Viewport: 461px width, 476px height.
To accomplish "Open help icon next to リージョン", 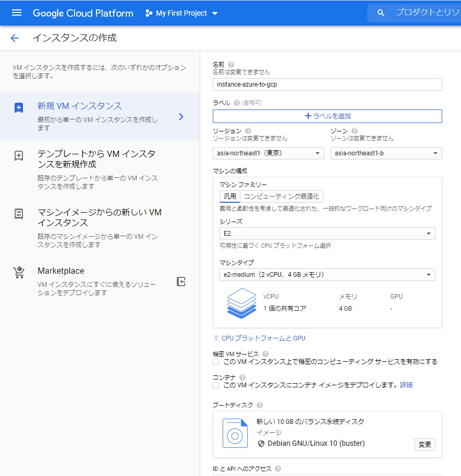I will tap(248, 131).
